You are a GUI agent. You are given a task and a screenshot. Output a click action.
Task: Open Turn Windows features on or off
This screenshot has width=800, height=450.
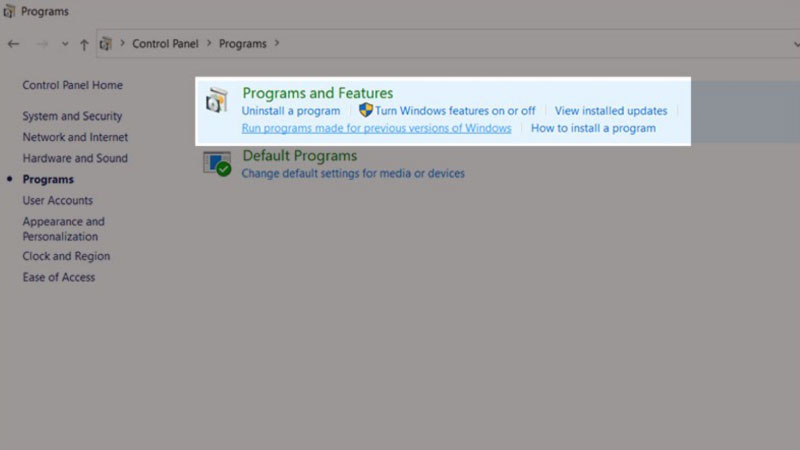pos(455,111)
